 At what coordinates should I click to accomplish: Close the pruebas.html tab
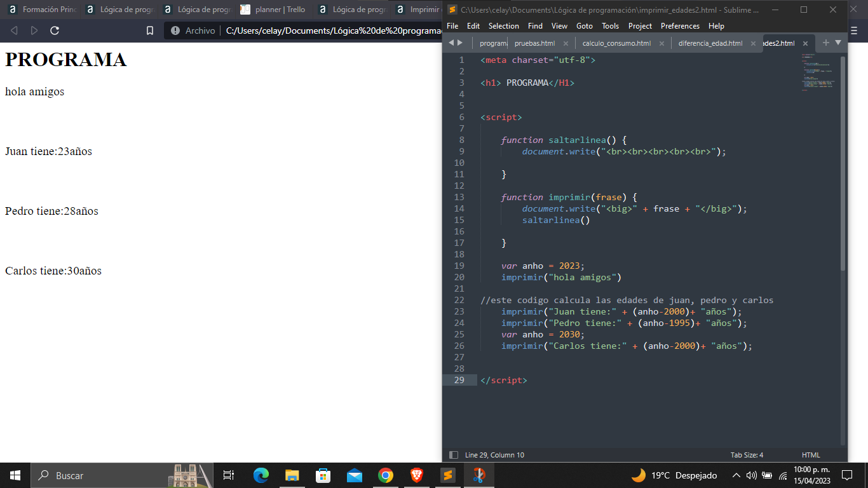click(x=566, y=43)
